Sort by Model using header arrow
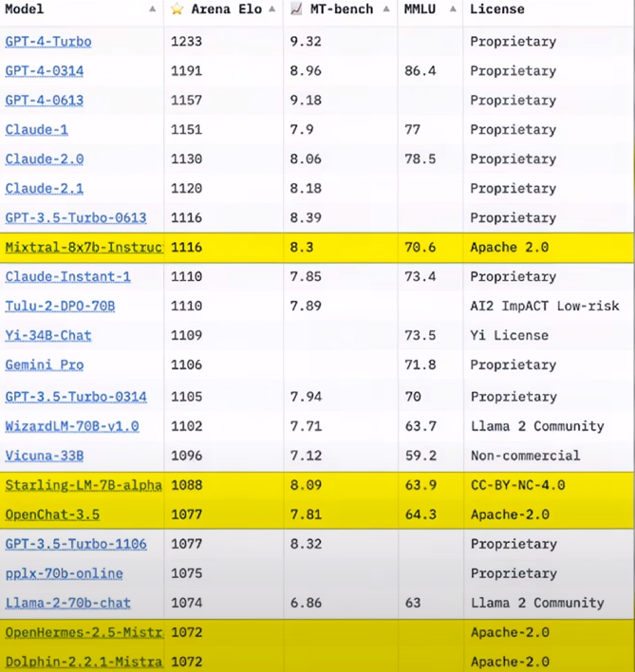Viewport: 635px width, 672px height. 152,9
